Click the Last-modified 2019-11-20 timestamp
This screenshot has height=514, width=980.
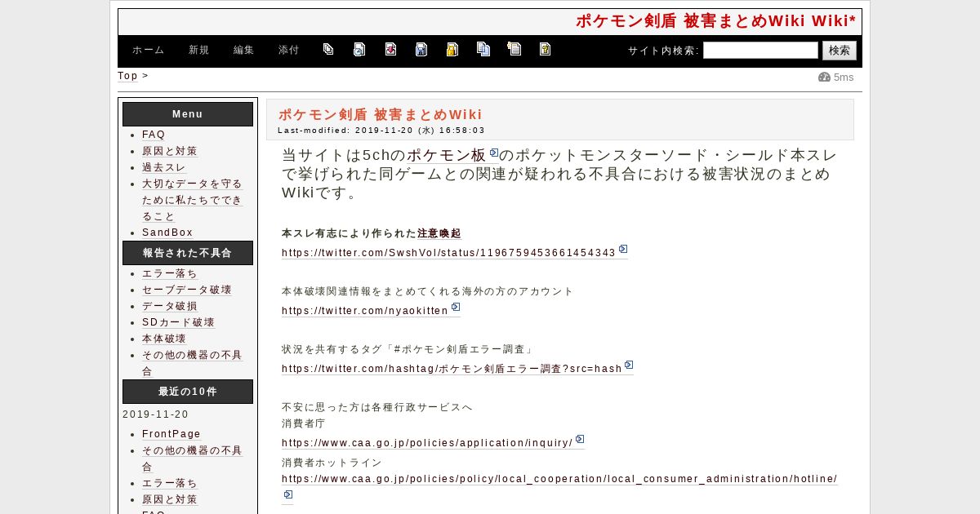point(381,130)
